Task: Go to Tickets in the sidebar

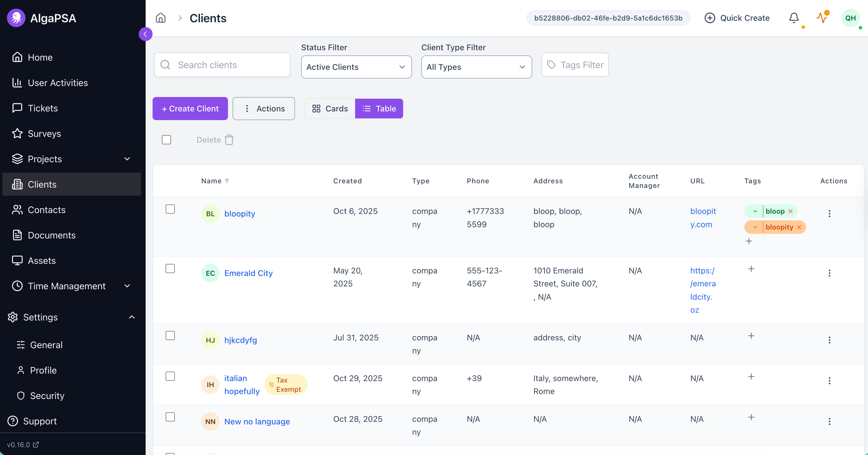Action: click(43, 108)
